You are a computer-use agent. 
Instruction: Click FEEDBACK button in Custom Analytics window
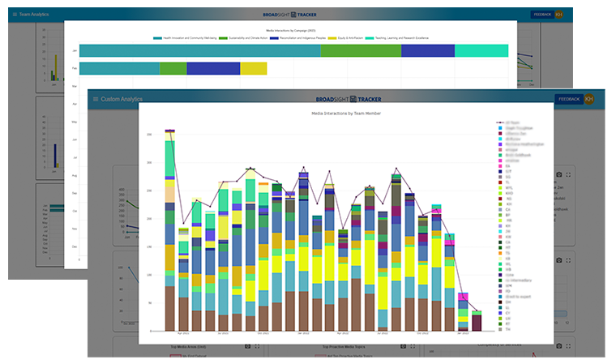pos(569,99)
